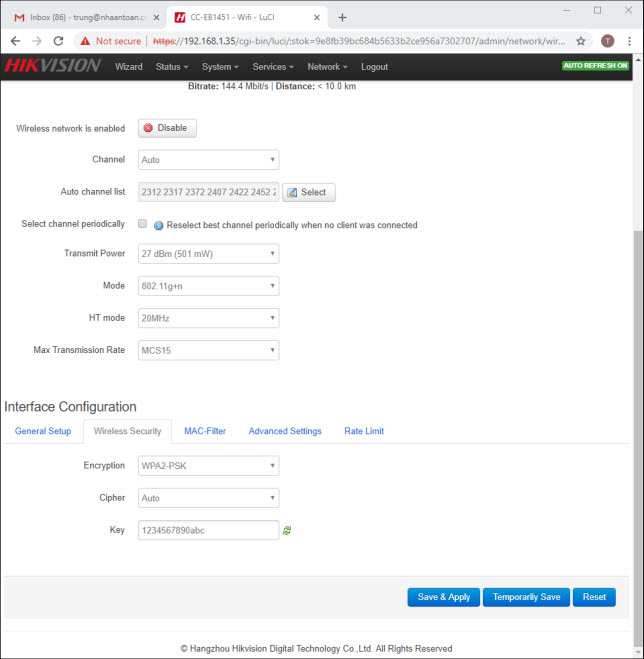Viewport: 644px width, 659px height.
Task: Open Chrome three-dot menu
Action: 629,41
